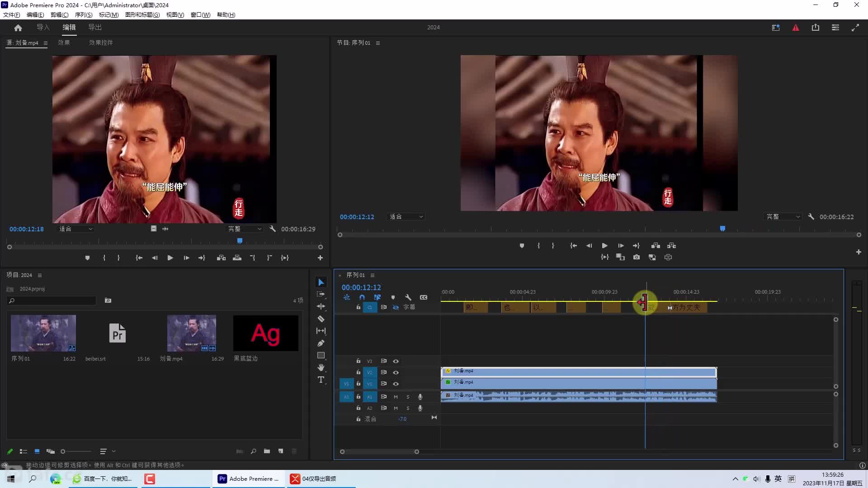Open sort icons dropdown in Project panel
The height and width of the screenshot is (488, 868).
[108, 451]
